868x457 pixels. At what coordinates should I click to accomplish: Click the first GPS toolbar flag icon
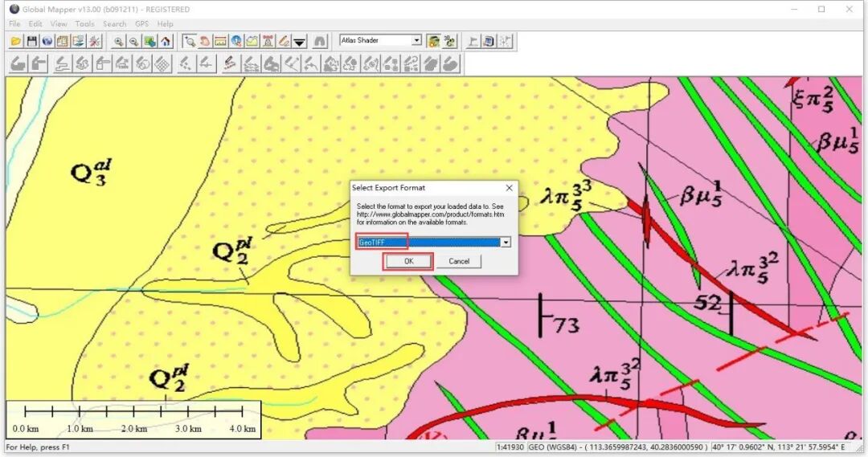pyautogui.click(x=473, y=41)
